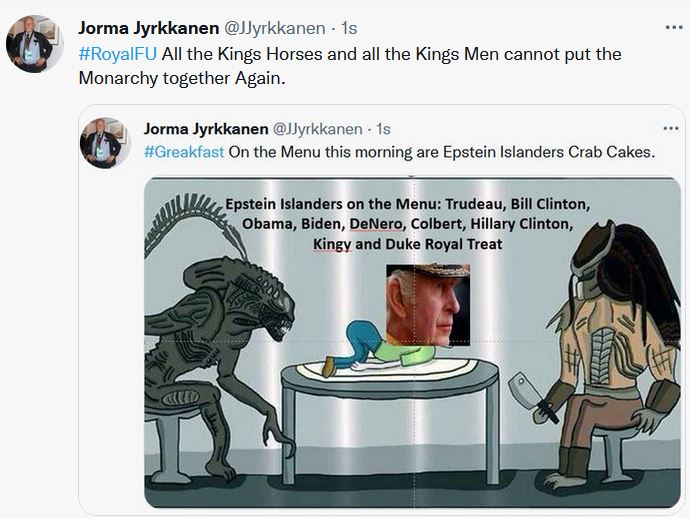
Task: Click the 'Epstein Islanders Crab Cakes' quoted text
Action: [x=440, y=152]
